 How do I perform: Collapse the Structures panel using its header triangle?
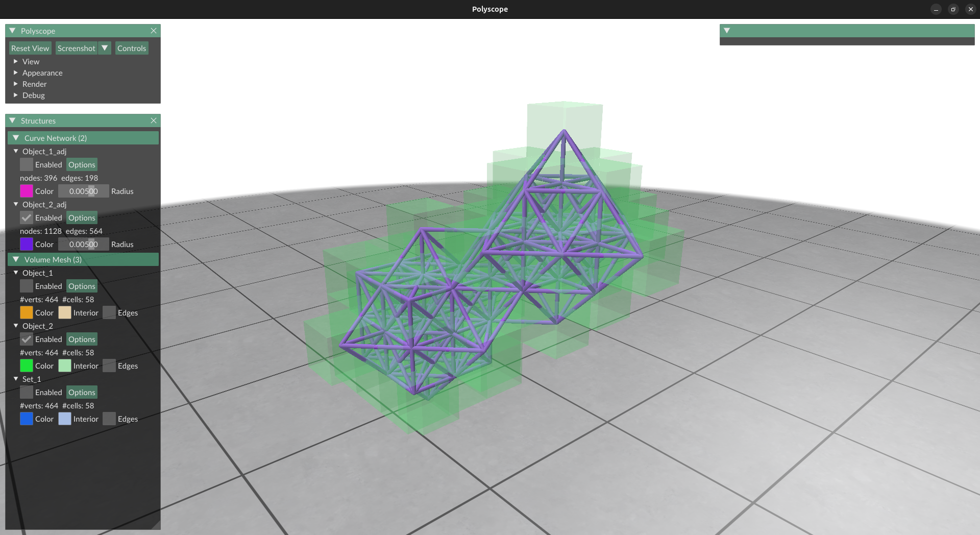(x=13, y=120)
